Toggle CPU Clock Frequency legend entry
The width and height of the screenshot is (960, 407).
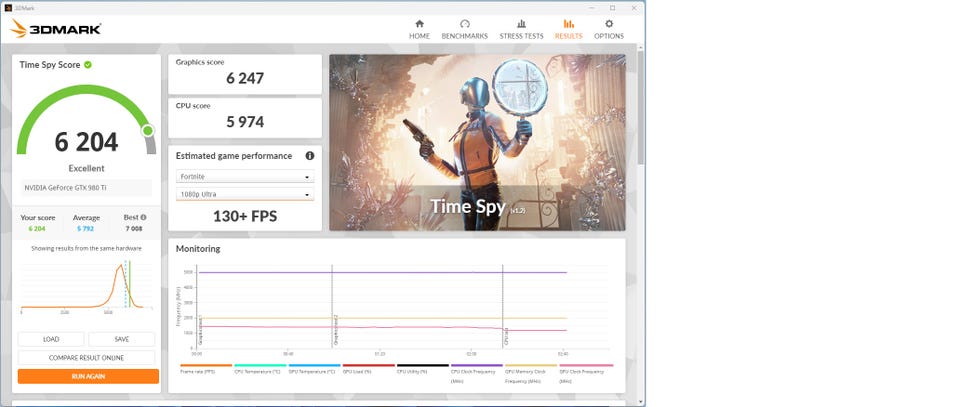point(477,373)
